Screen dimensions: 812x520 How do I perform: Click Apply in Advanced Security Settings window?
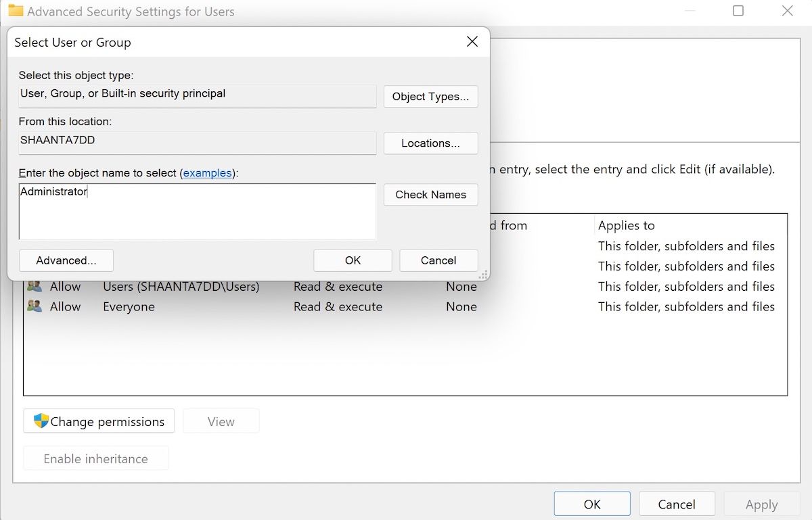(x=761, y=504)
